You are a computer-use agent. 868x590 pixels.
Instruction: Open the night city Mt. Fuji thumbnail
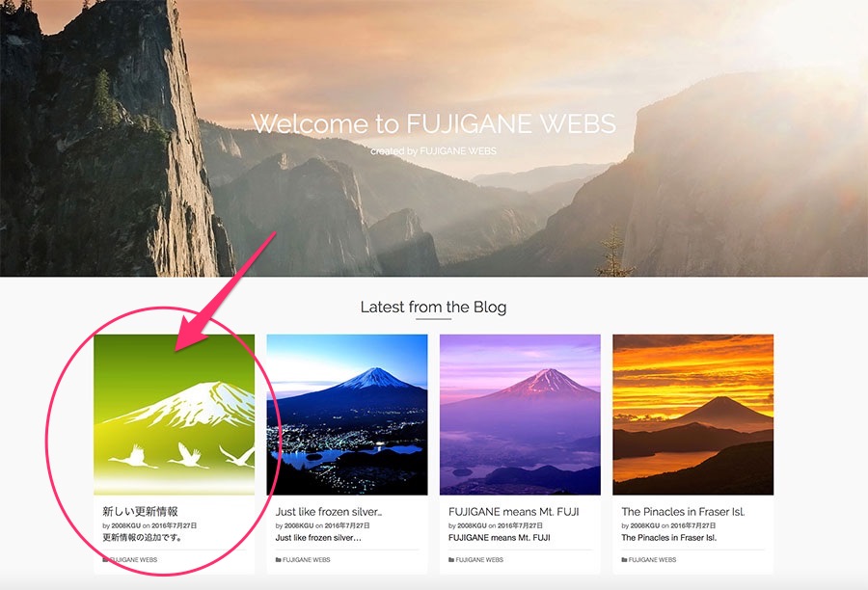point(347,415)
